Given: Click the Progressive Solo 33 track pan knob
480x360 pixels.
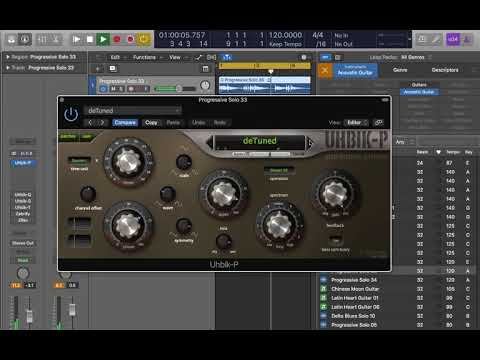Looking at the screenshot, I should point(205,85).
